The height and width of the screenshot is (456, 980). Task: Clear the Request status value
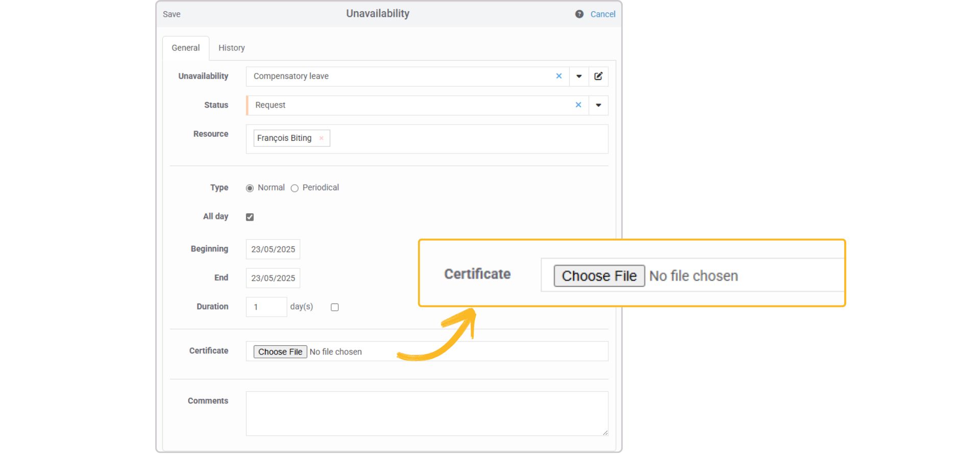(578, 105)
